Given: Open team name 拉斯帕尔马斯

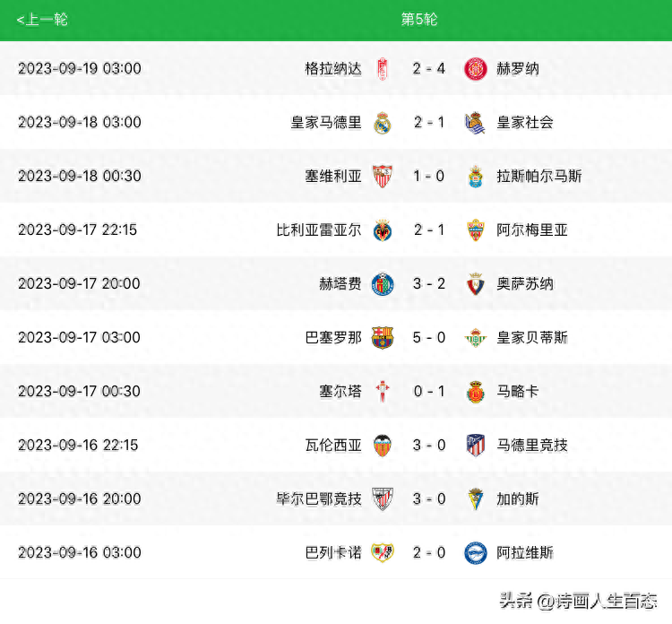Looking at the screenshot, I should [539, 177].
